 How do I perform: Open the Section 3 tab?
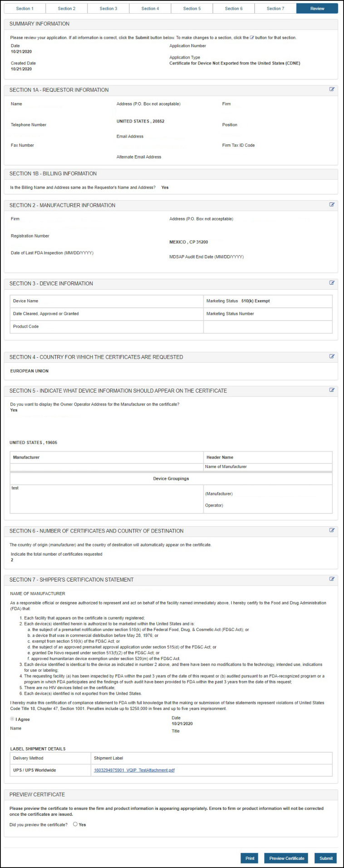tap(108, 9)
